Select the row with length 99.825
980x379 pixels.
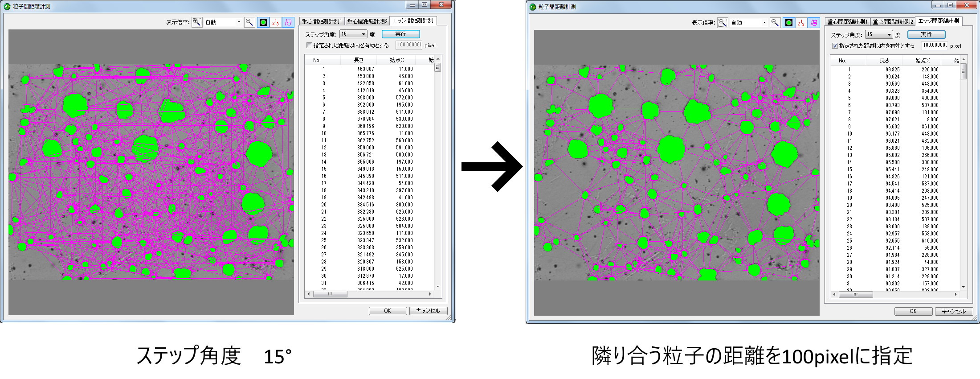point(895,70)
